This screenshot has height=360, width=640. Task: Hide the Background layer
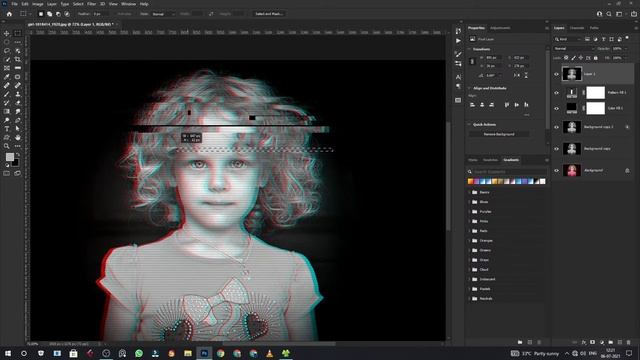[556, 170]
